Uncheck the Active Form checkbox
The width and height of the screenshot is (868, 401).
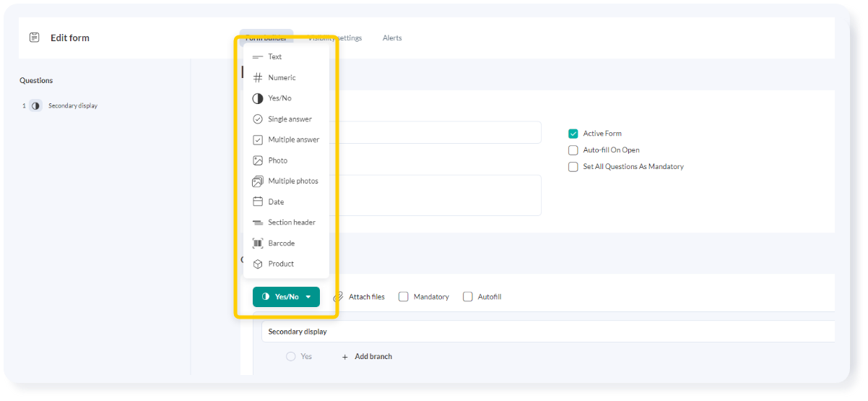click(573, 134)
